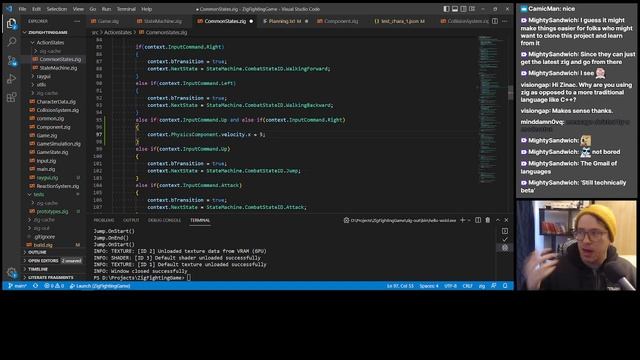Split the editor to the right
This screenshot has width=640, height=360.
click(x=495, y=21)
